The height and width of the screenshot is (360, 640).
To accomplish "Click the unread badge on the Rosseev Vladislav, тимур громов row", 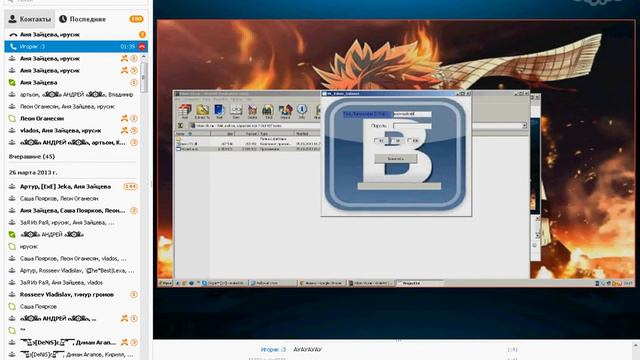I will pyautogui.click(x=133, y=294).
